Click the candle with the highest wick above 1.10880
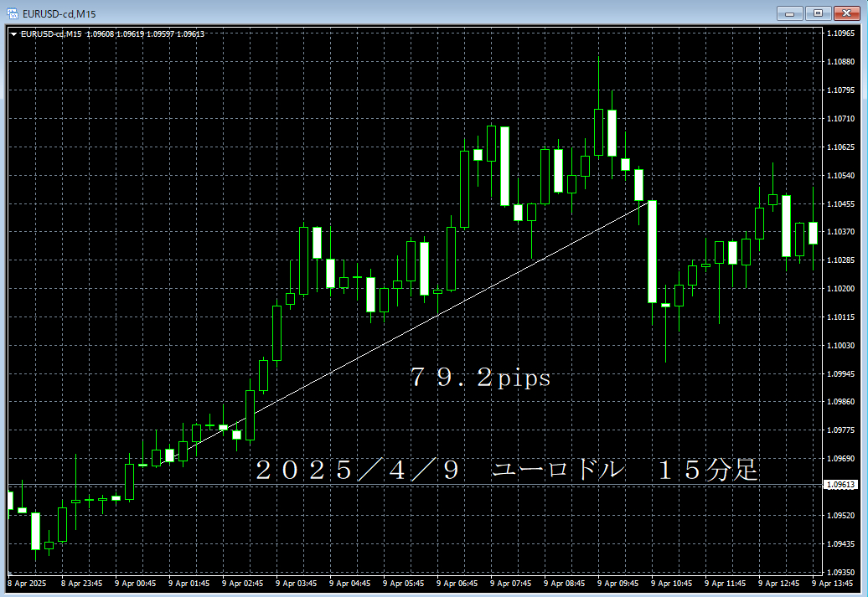Viewport: 868px width, 597px height. 598,133
